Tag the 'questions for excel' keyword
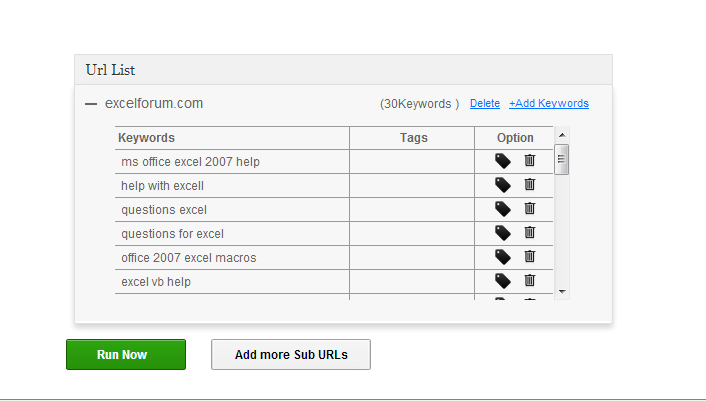 coord(502,233)
